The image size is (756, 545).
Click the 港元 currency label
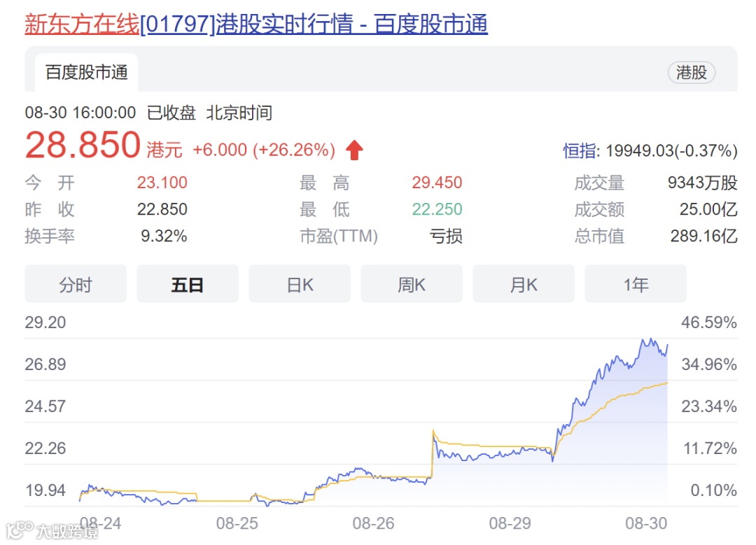164,150
